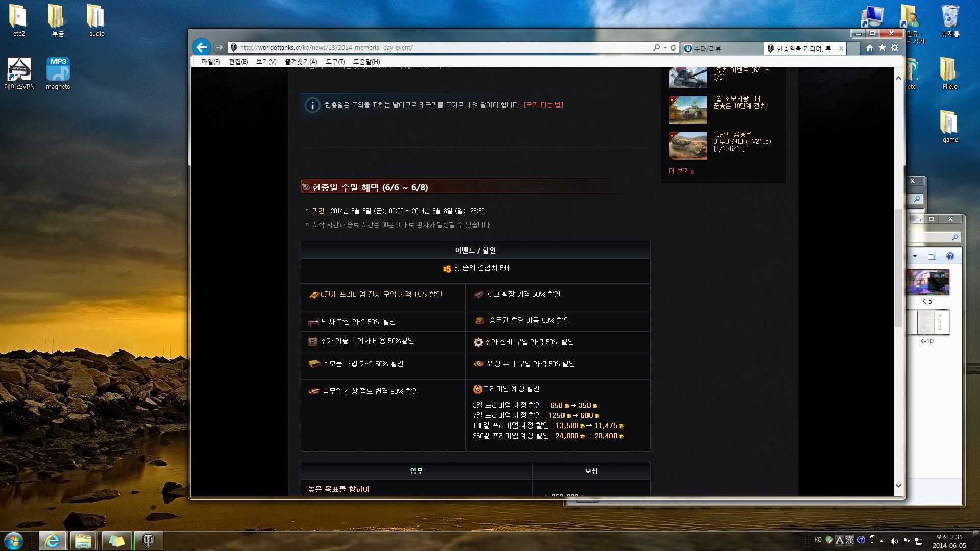The width and height of the screenshot is (980, 551).
Task: Select the 휴지통 recycle bin icon
Action: pyautogui.click(x=950, y=20)
